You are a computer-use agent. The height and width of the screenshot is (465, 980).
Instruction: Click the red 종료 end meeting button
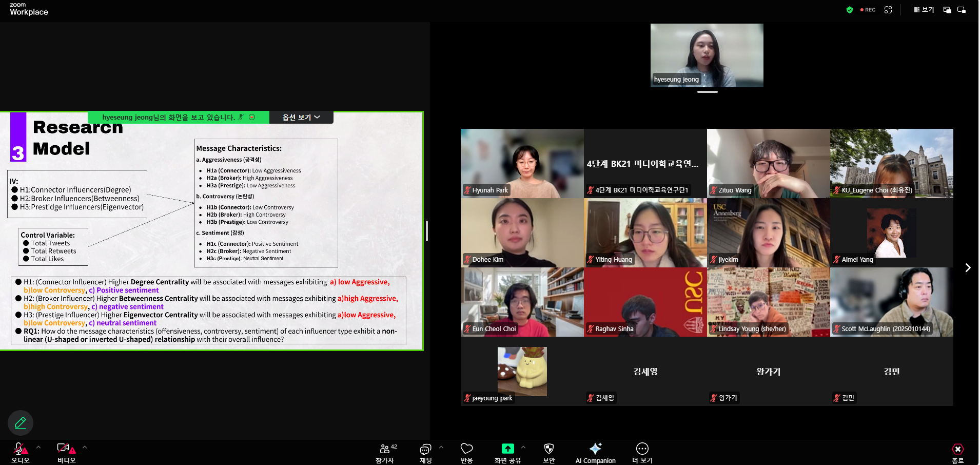(957, 453)
